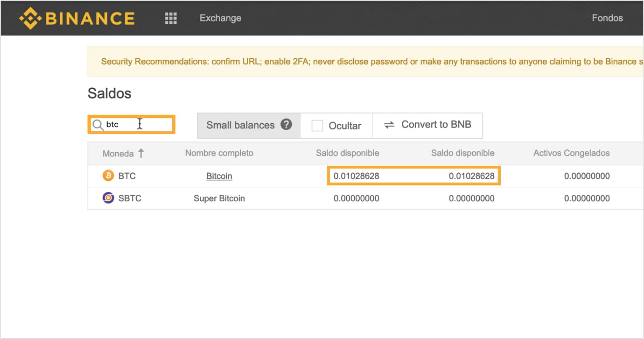
Task: Open the Bitcoin link
Action: click(219, 176)
